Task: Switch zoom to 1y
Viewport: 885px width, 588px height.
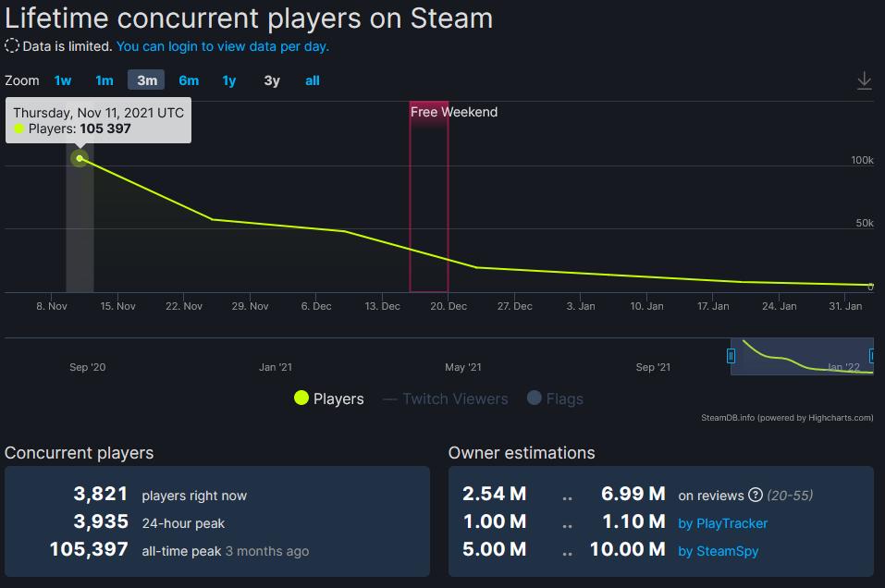Action: pyautogui.click(x=229, y=80)
